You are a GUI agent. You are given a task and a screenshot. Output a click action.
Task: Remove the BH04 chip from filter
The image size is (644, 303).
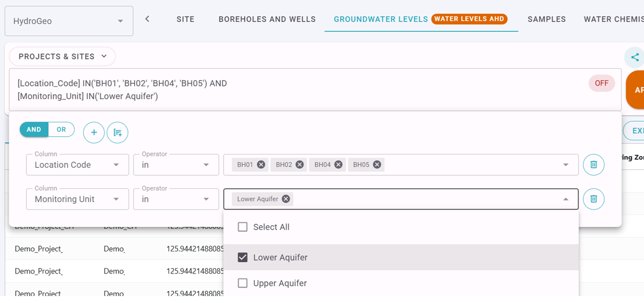pos(338,165)
